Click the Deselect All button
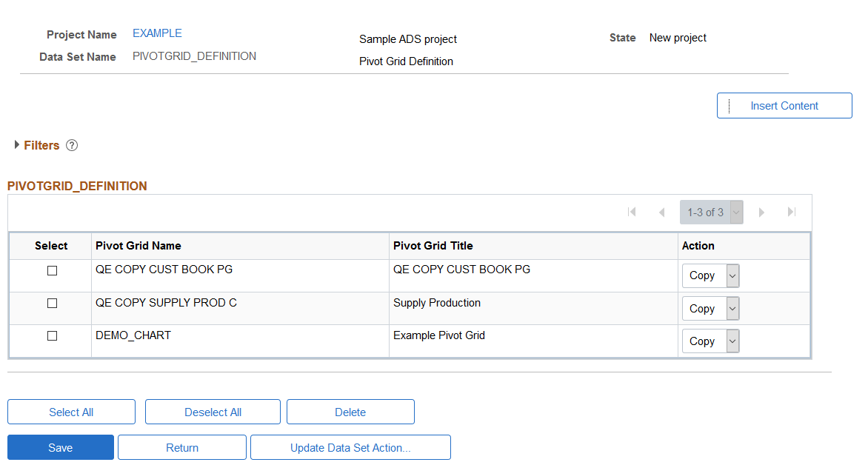Image resolution: width=868 pixels, height=465 pixels. click(213, 412)
